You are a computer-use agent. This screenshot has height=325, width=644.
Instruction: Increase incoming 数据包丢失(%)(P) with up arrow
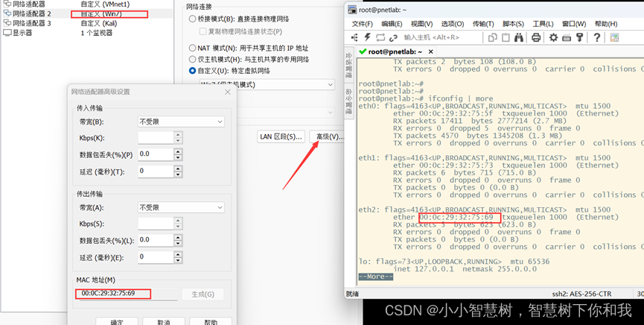[x=178, y=151]
